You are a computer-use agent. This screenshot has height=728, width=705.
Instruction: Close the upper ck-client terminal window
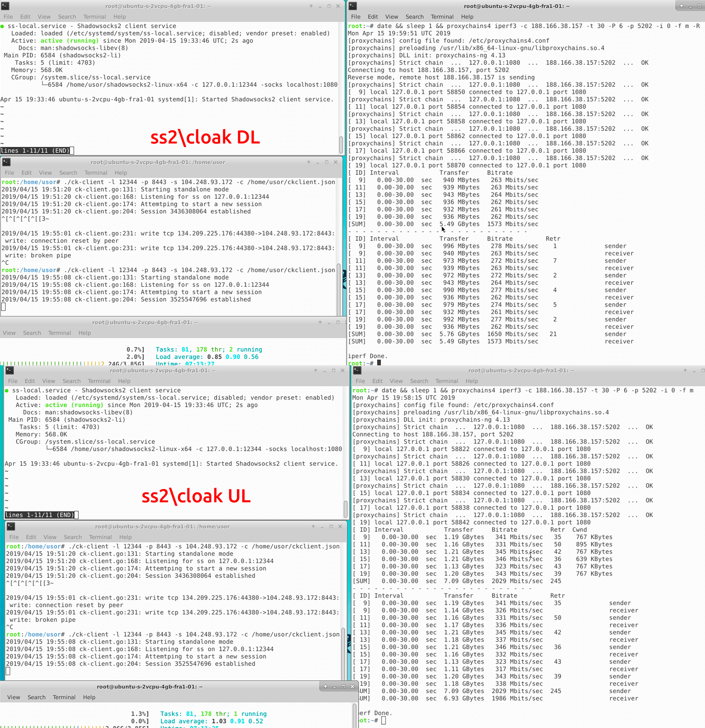336,162
